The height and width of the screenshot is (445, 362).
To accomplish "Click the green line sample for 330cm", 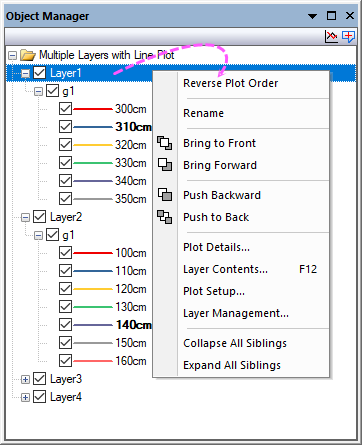I will (x=93, y=163).
